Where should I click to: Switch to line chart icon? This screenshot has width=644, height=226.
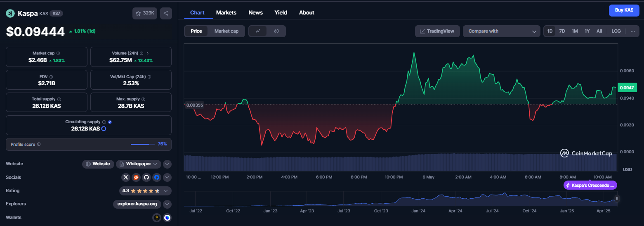(x=258, y=31)
